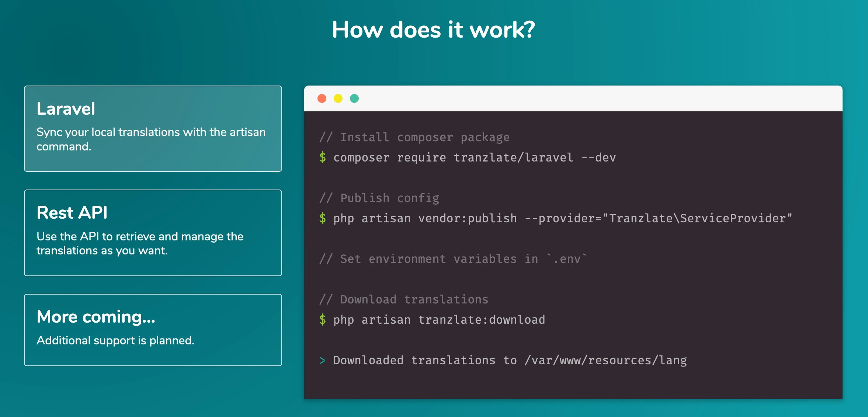Select the More coming... card
Viewport: 868px width, 417px height.
coord(153,330)
